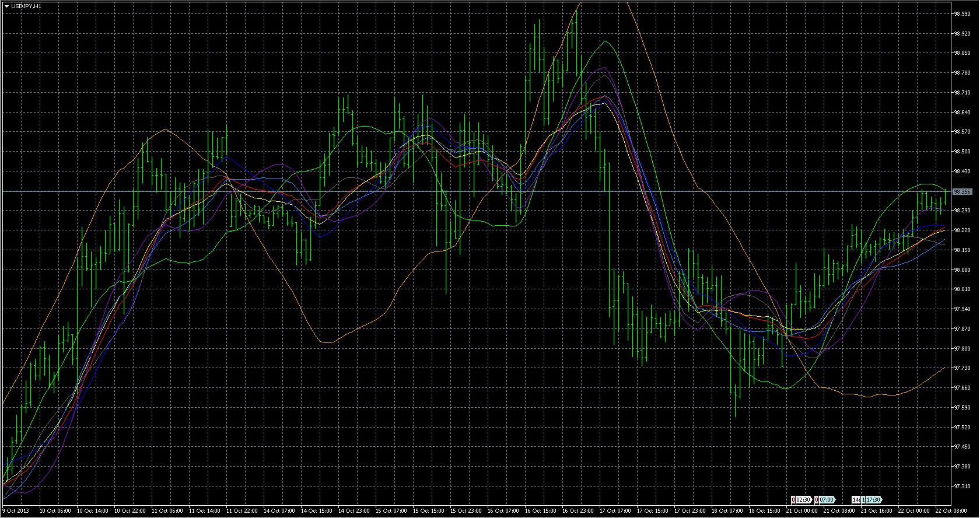Select the 98.010 level on price scale
The height and width of the screenshot is (518, 980).
tap(961, 289)
